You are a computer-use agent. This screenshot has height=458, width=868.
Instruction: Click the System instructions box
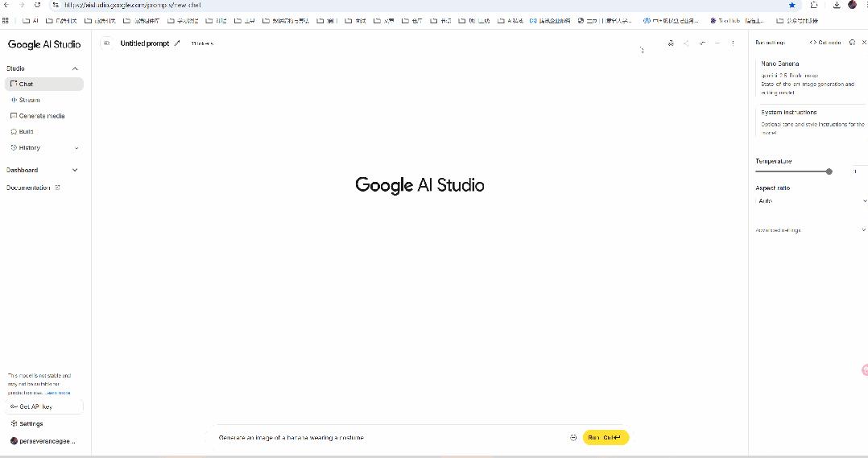(x=811, y=122)
